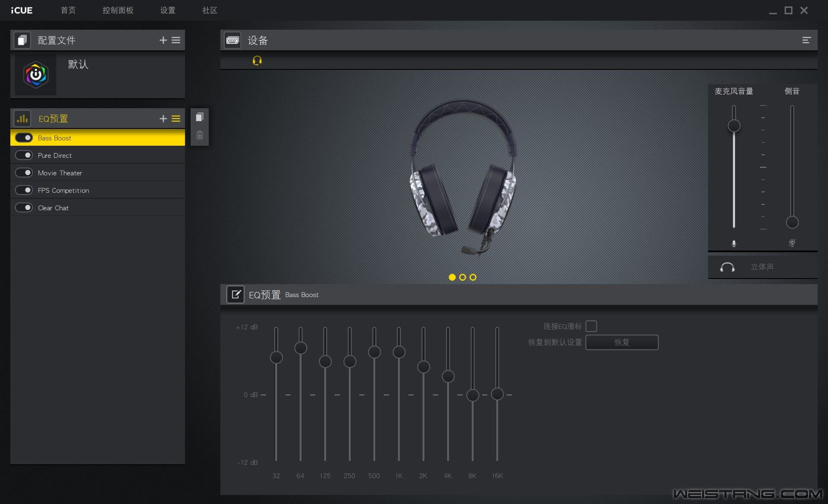This screenshot has width=828, height=504.
Task: Click the 125 Hz EQ slider knob
Action: tap(325, 361)
